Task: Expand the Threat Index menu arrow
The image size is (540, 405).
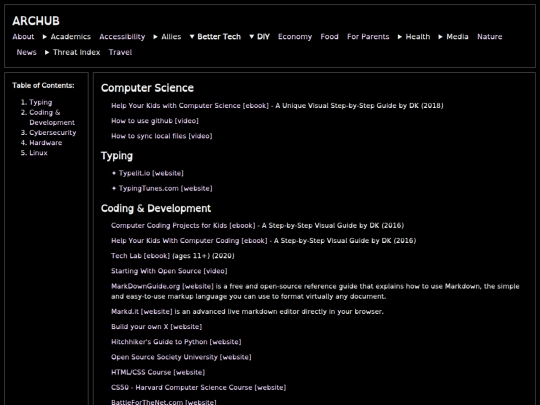Action: pos(47,52)
